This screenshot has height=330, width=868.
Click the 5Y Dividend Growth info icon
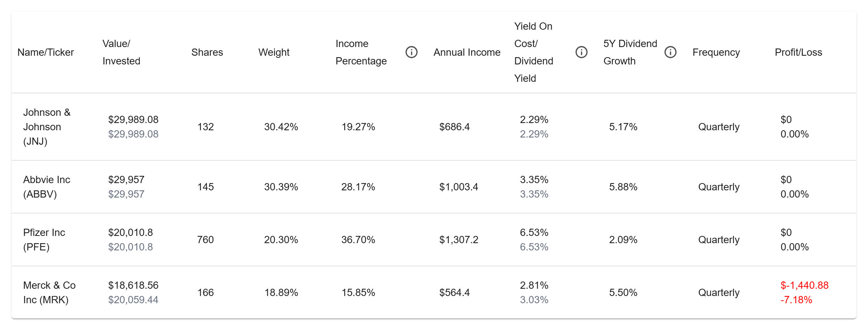[670, 52]
